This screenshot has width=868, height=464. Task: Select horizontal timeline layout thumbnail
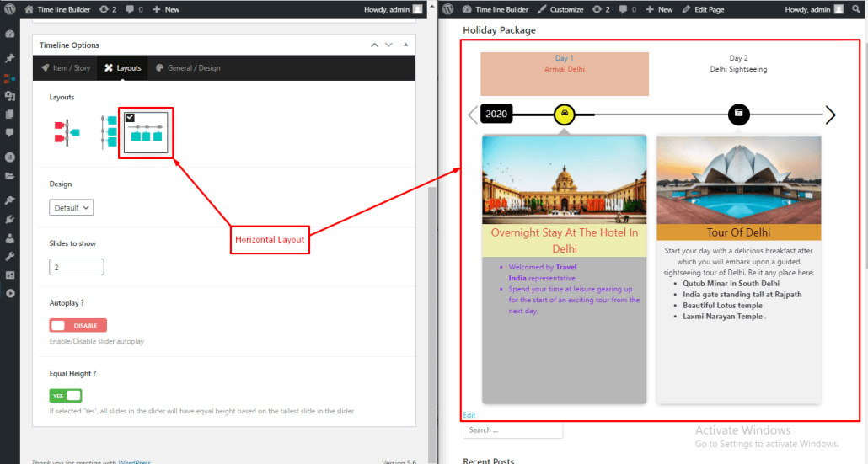coord(146,133)
